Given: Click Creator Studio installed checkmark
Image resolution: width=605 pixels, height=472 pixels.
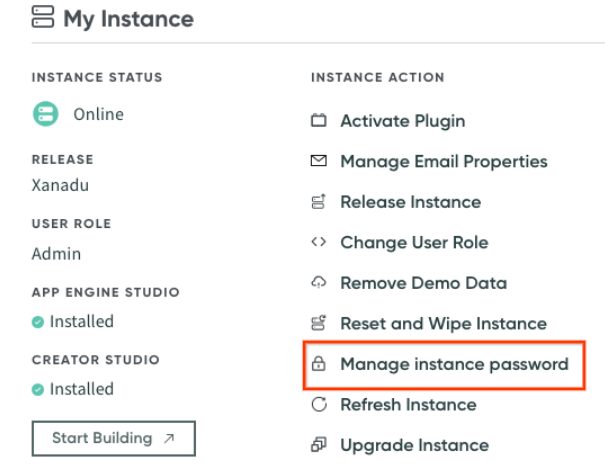Looking at the screenshot, I should [x=38, y=389].
